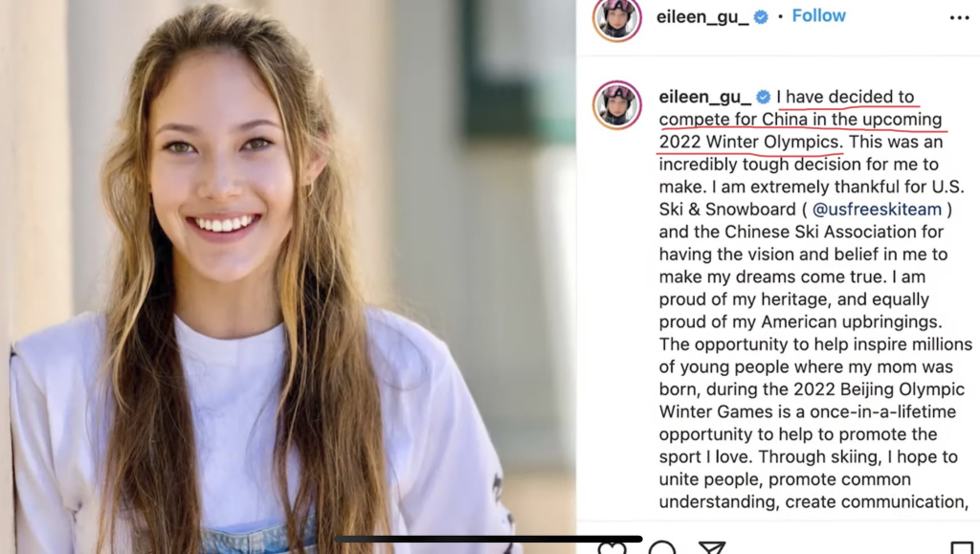Follow the eileen_gu_ account
980x554 pixels.
(818, 15)
